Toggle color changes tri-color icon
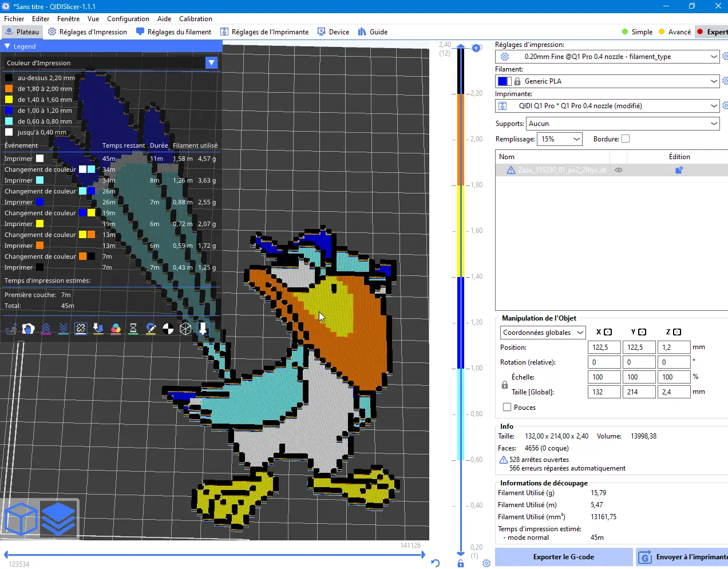This screenshot has width=728, height=569. [x=116, y=329]
